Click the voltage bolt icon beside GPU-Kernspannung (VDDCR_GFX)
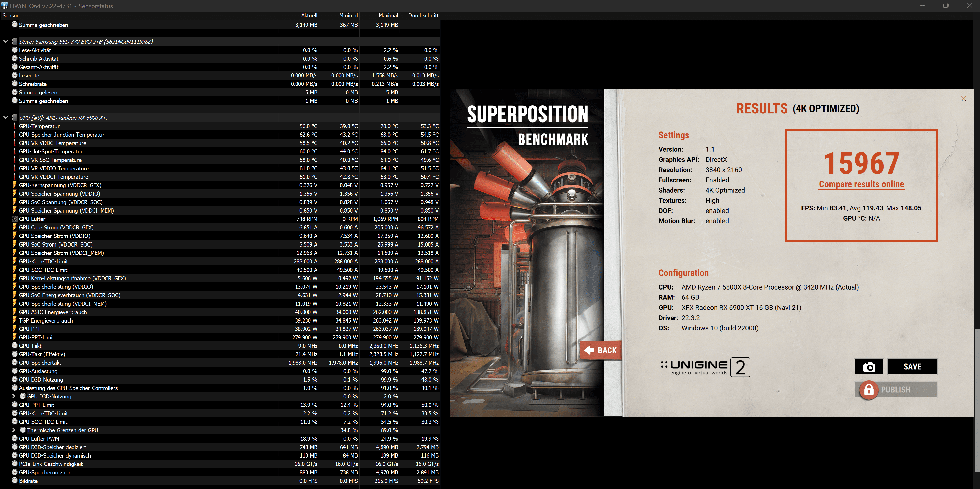This screenshot has width=980, height=489. coord(15,185)
